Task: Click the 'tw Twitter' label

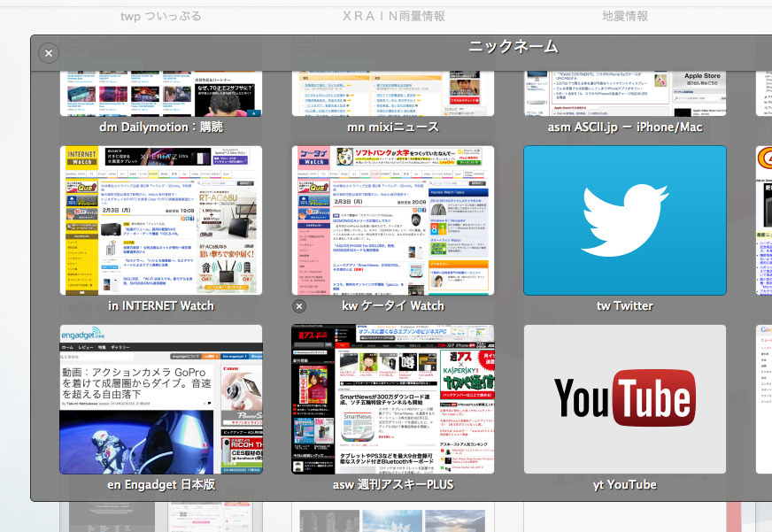Action: pyautogui.click(x=625, y=305)
